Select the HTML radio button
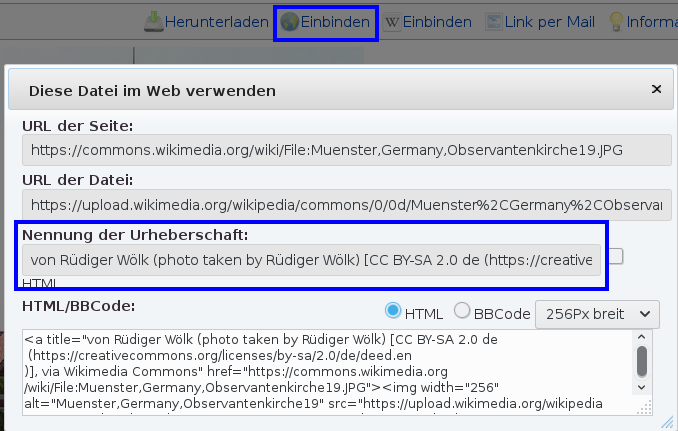Screen dimensions: 678x431 [393, 311]
